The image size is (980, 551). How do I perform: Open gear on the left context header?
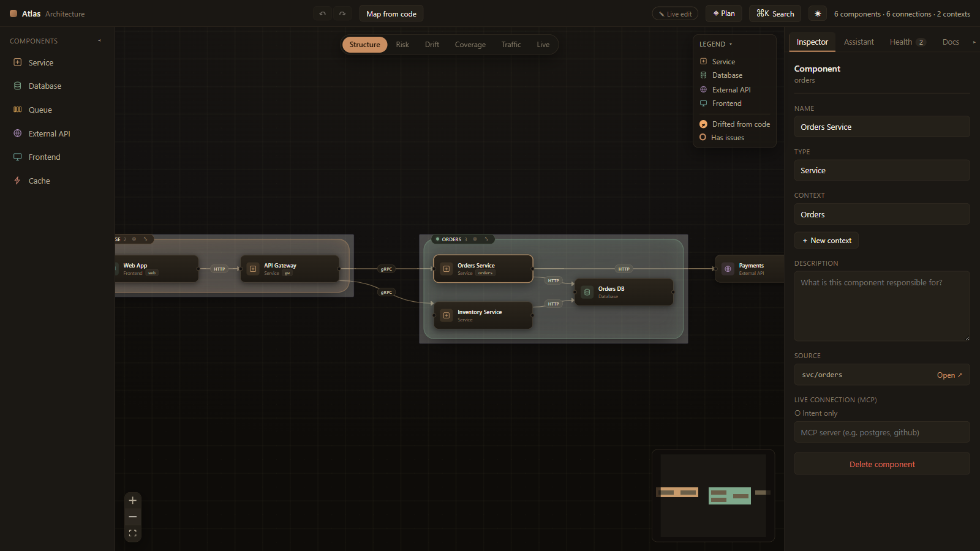tap(134, 239)
